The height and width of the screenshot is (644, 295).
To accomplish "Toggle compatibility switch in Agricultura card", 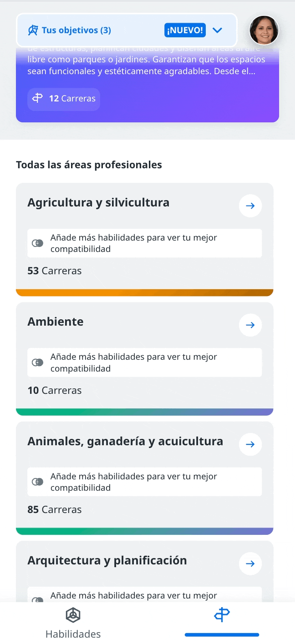I will (38, 243).
